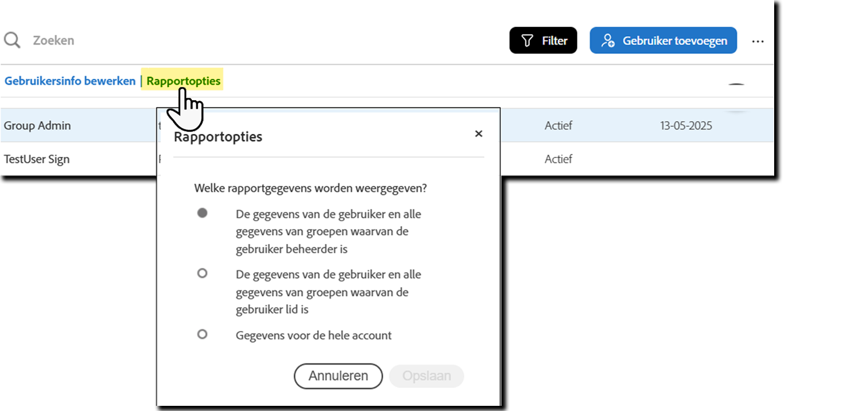Screen dimensions: 868x411
Task: Click the Annuleren button
Action: click(x=338, y=376)
